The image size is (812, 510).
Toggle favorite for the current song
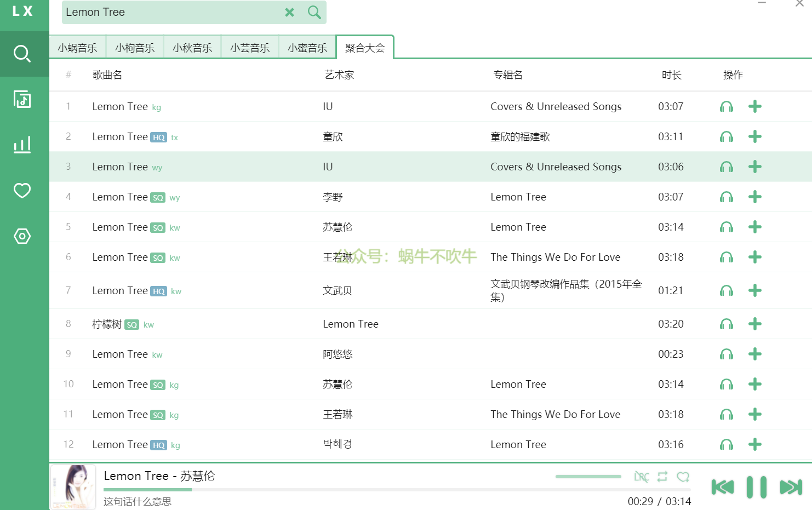click(683, 477)
